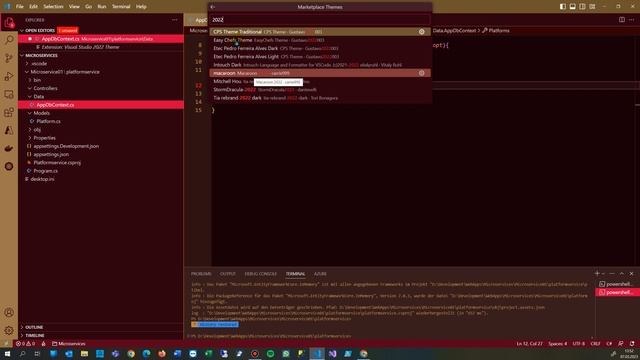The height and width of the screenshot is (360, 640).
Task: Maximize terminal panel with up chevron
Action: (622, 273)
